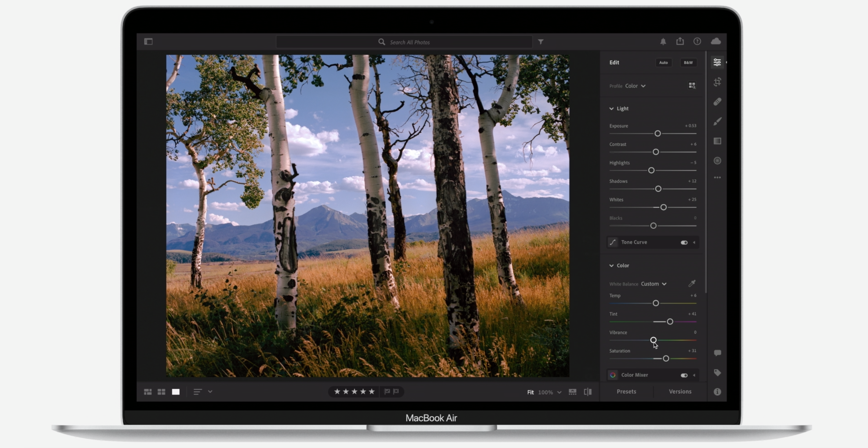Click the cloud sync status icon
The height and width of the screenshot is (448, 868).
[x=716, y=41]
